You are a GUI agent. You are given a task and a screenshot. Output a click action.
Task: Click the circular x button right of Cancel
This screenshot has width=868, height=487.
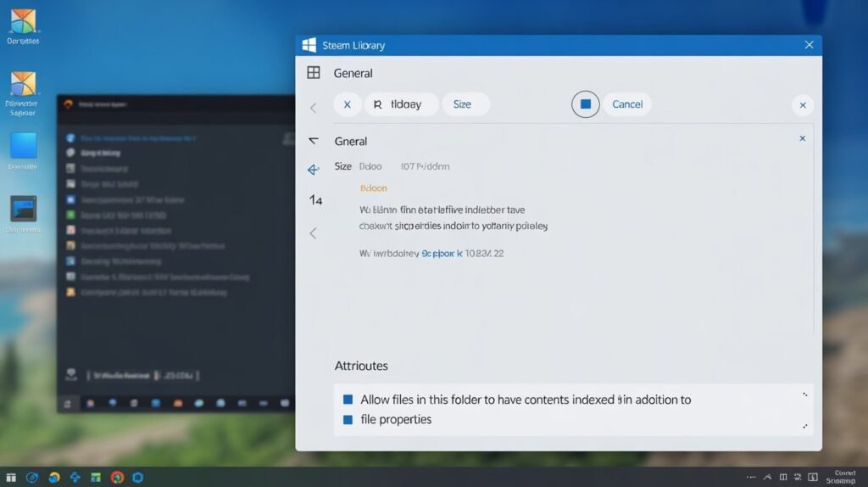click(x=803, y=104)
